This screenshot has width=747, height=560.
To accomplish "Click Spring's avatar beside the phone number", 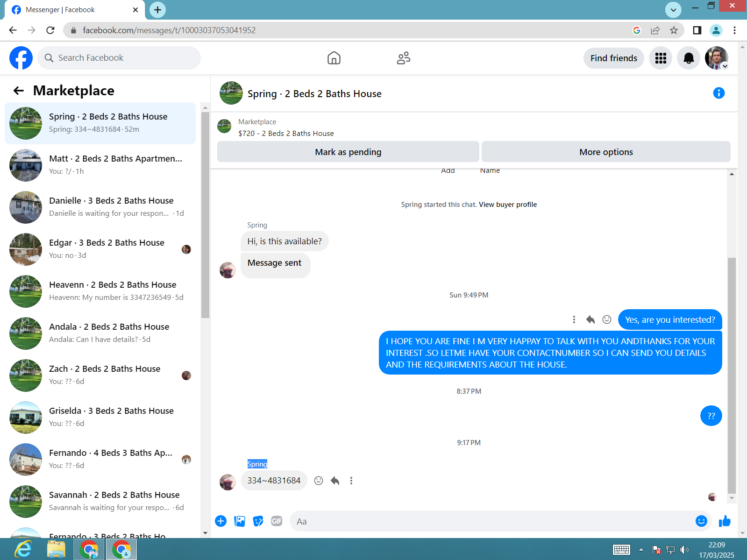I will point(228,482).
